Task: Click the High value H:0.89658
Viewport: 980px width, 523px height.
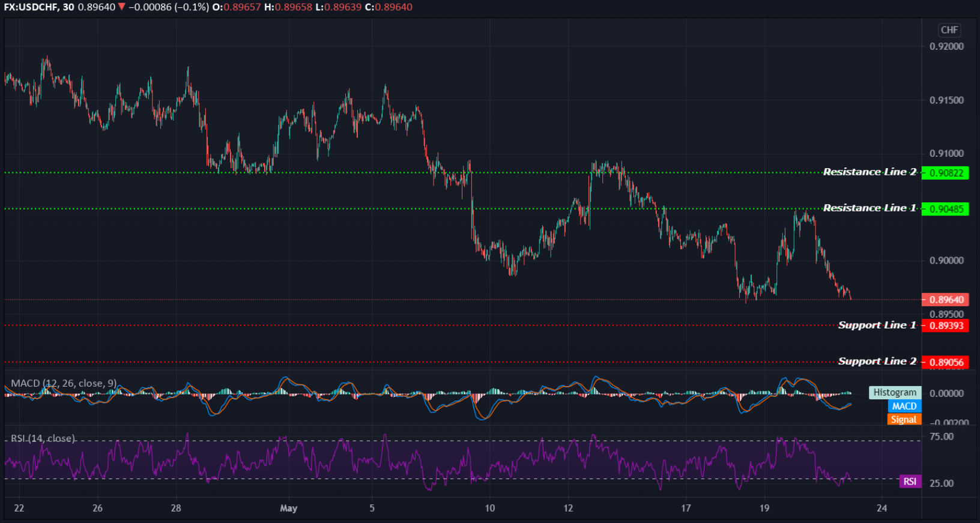Action: click(288, 7)
